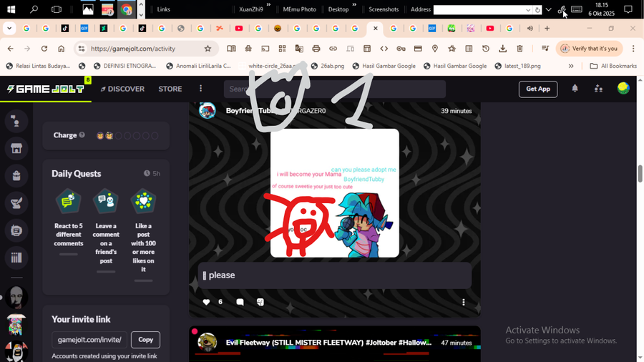Open a new Chrome tab with the plus button
Screen dimensions: 644x362
click(547, 29)
